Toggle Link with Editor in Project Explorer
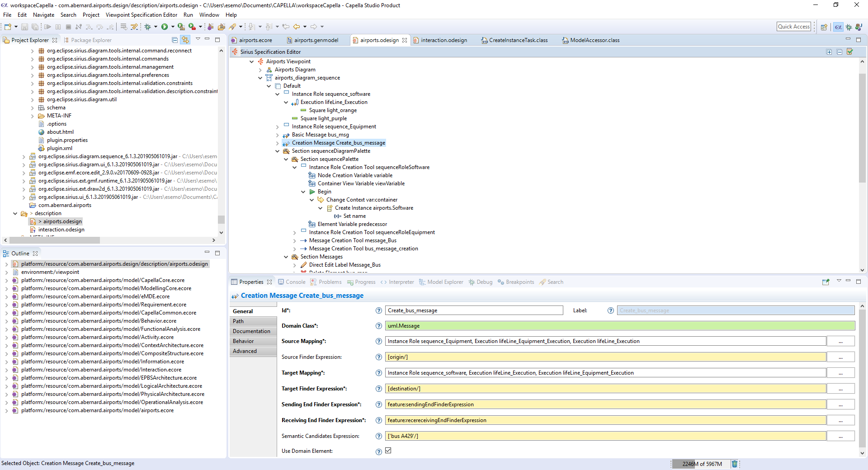The height and width of the screenshot is (470, 868). point(185,40)
